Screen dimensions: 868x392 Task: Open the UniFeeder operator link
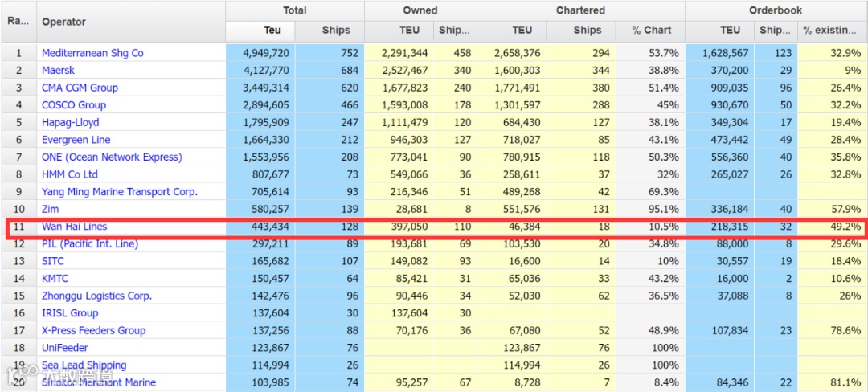coord(65,348)
